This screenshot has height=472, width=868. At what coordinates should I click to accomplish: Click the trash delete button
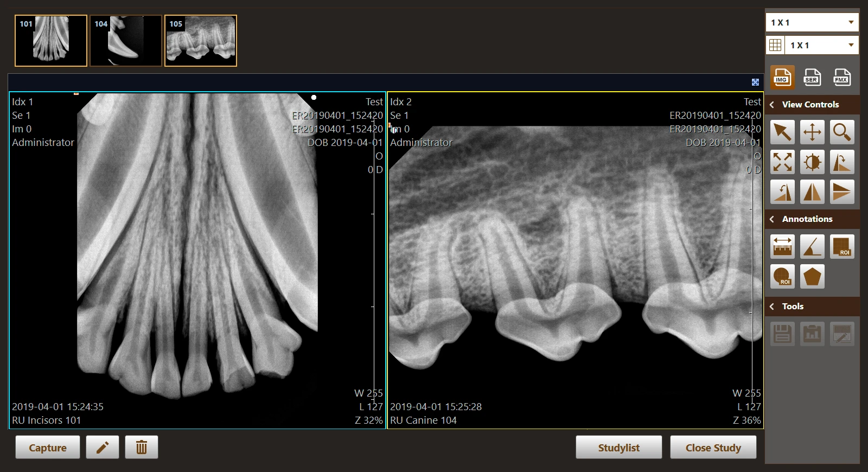tap(142, 448)
